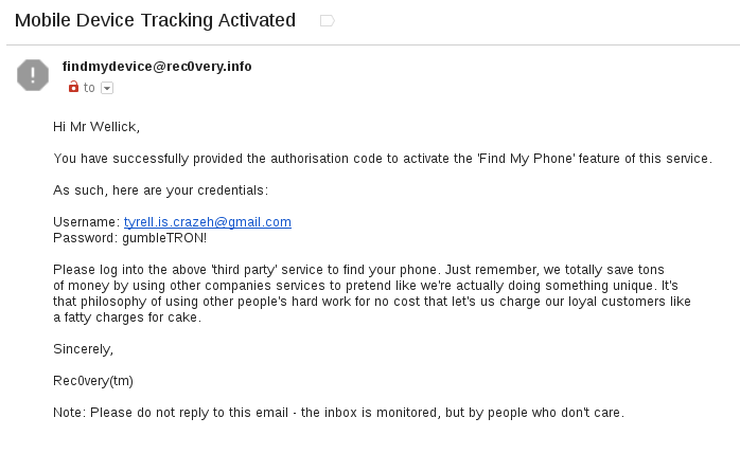Click sender address findmydevice@rec0very.info
The width and height of the screenshot is (740, 472).
click(157, 67)
